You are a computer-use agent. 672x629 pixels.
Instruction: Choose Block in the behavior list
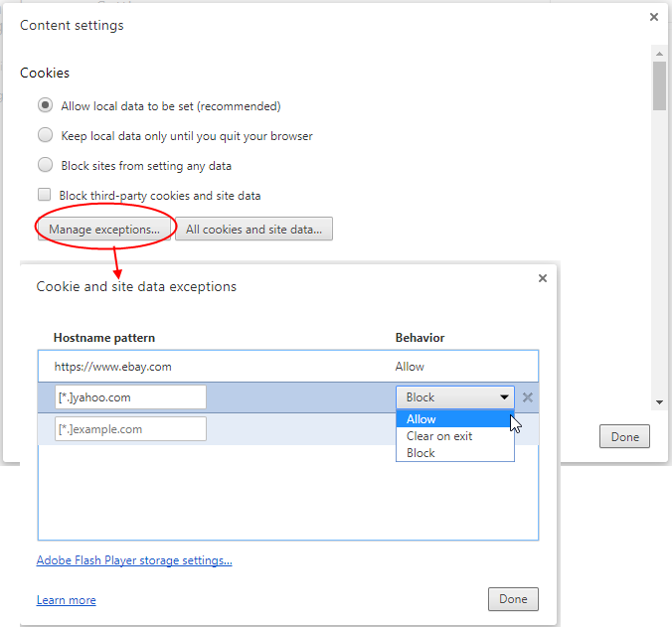[x=454, y=453]
